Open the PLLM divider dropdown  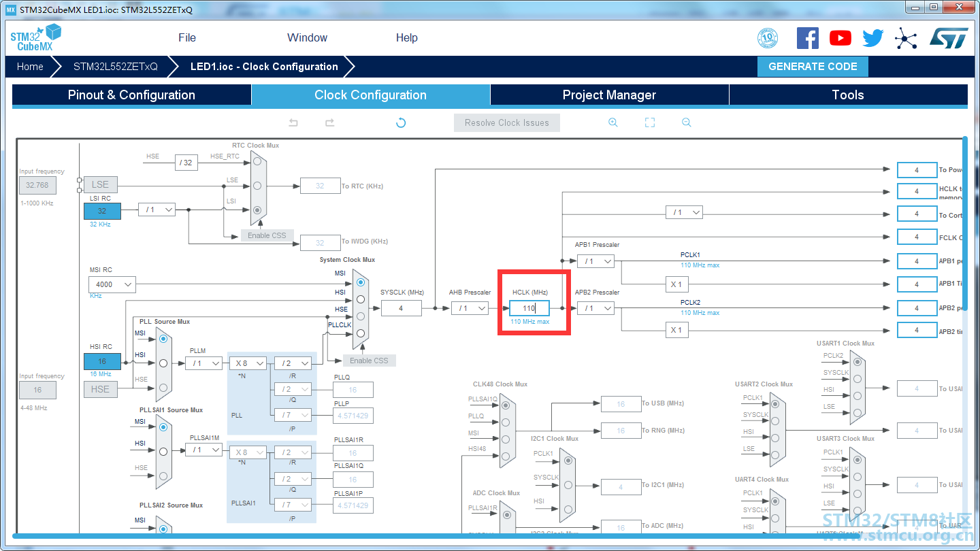pos(203,363)
